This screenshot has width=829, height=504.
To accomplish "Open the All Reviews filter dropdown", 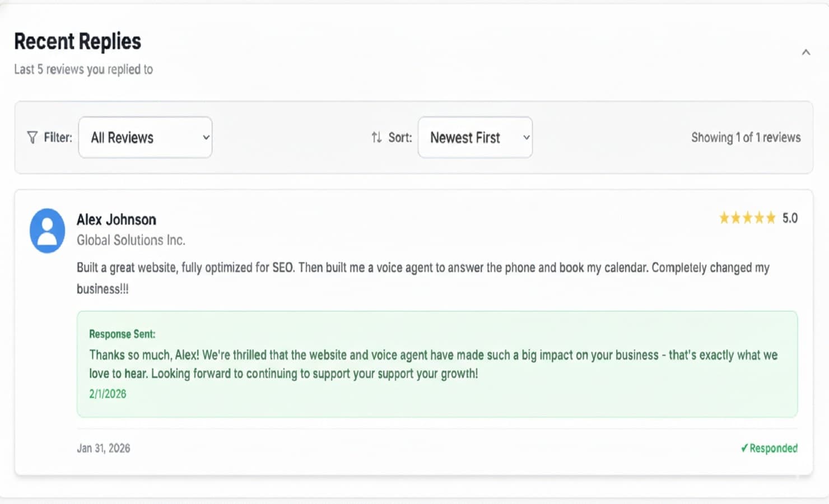I will (145, 137).
